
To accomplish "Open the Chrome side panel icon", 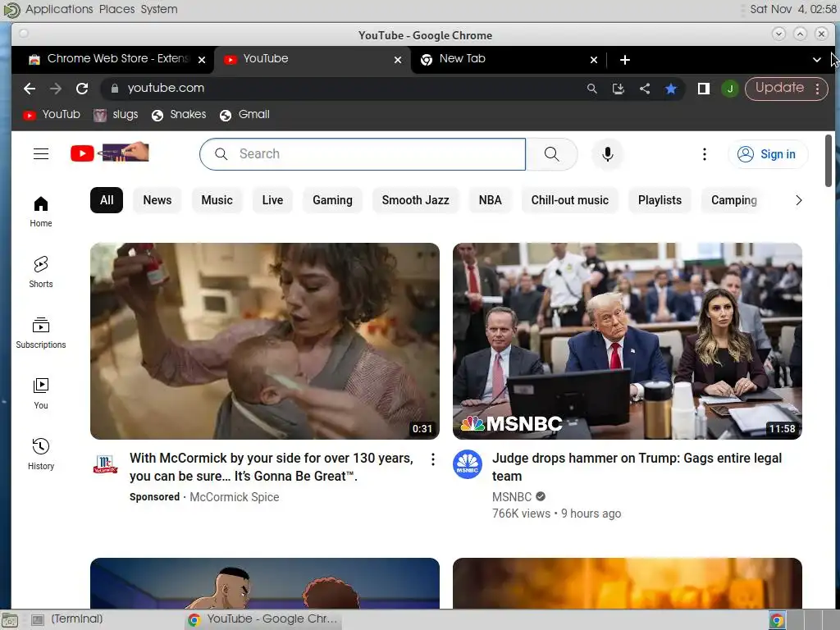I will [703, 89].
